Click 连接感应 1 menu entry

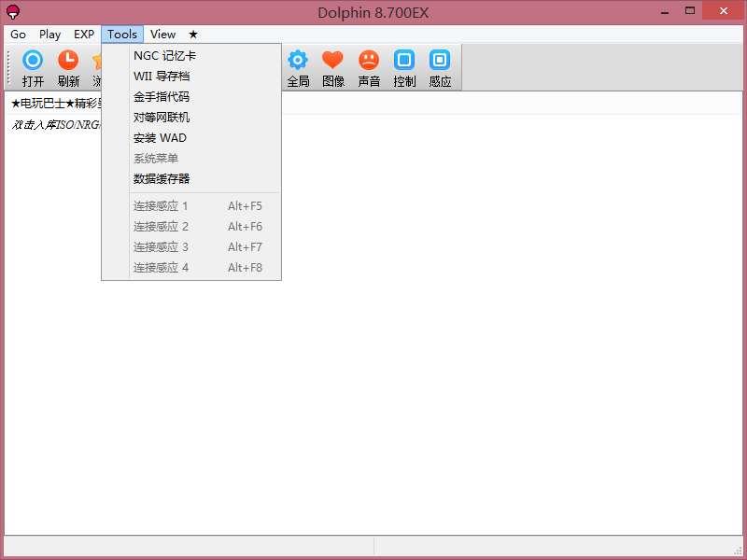(x=191, y=205)
